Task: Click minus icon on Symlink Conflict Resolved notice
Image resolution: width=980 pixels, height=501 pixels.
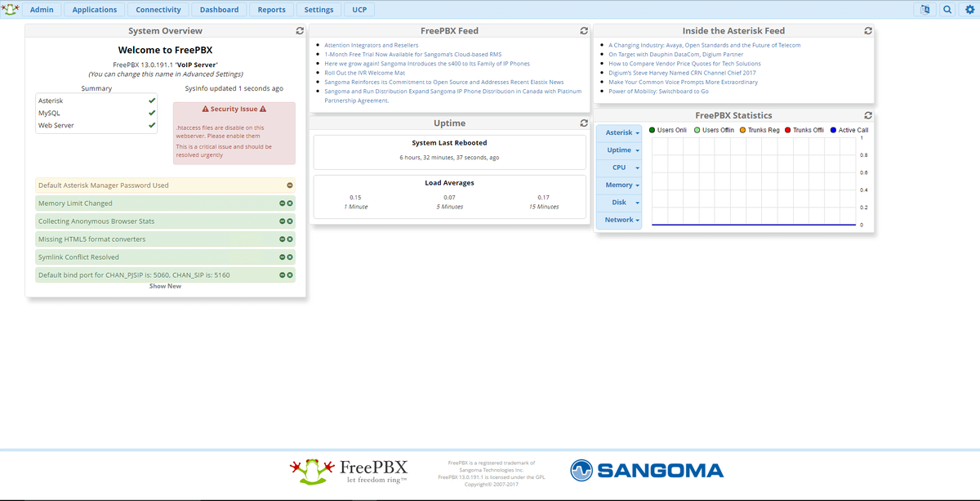Action: point(283,257)
